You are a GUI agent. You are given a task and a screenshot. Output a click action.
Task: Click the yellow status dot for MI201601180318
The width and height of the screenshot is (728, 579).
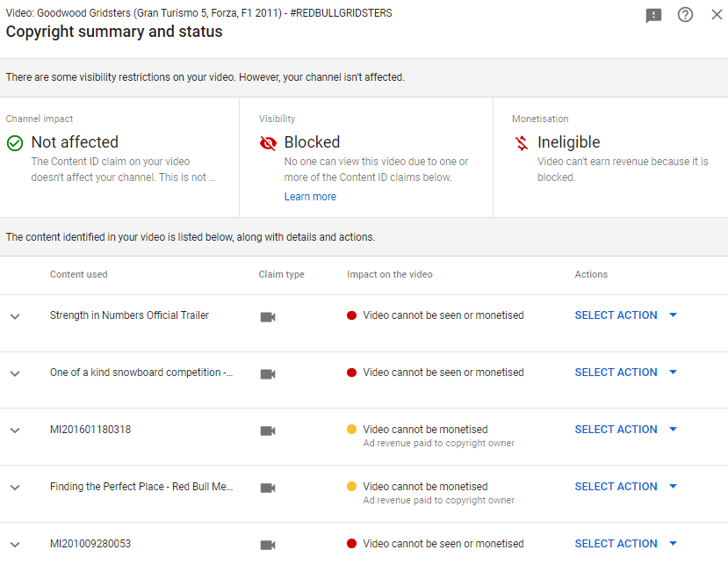pos(351,430)
